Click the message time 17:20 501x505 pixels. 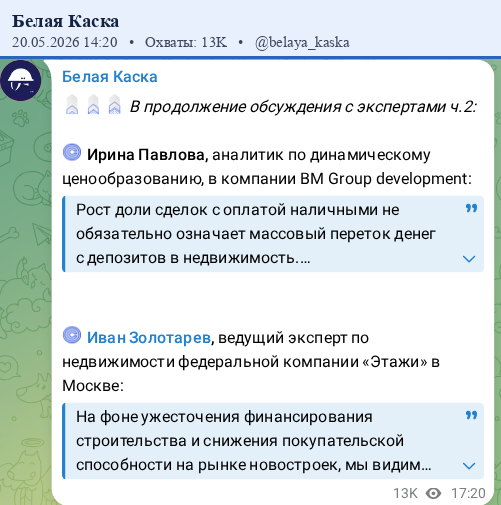(468, 493)
